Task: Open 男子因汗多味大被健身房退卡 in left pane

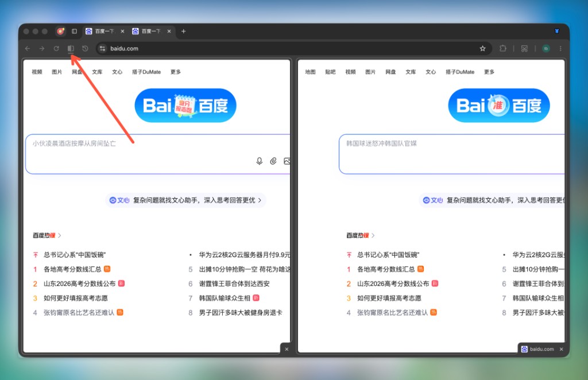Action: coord(241,312)
